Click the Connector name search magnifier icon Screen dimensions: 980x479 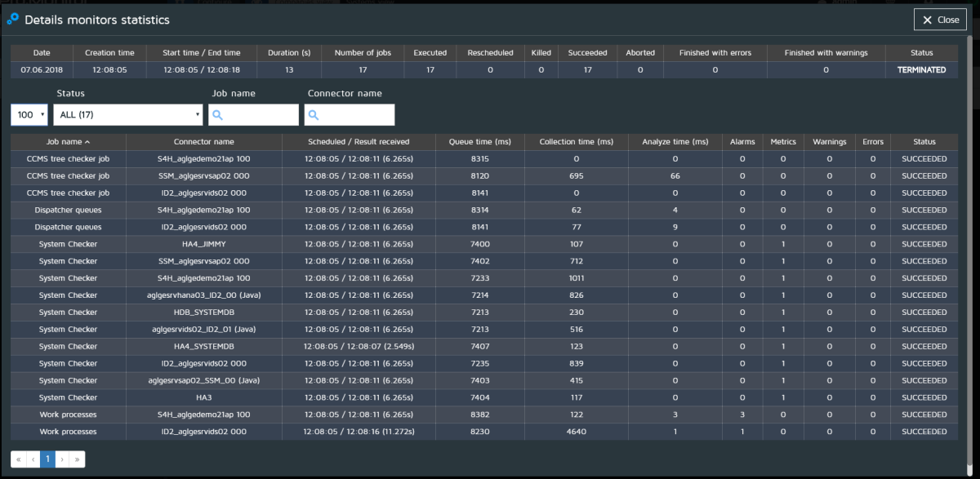coord(314,115)
